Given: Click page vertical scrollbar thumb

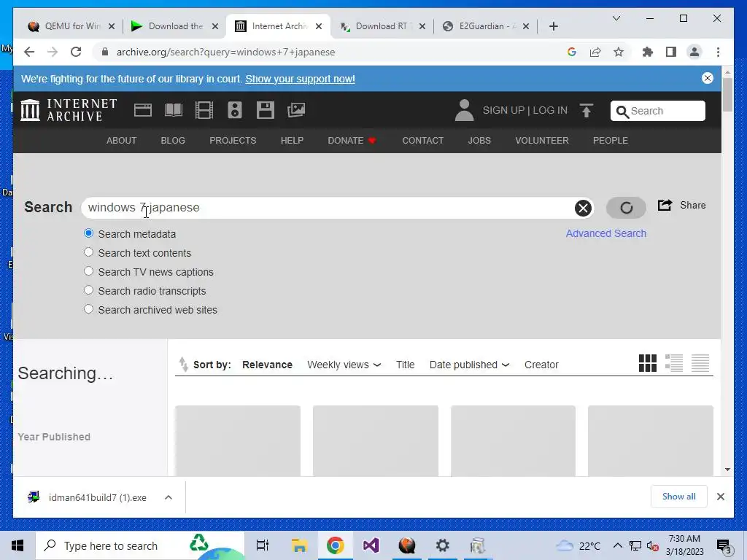Looking at the screenshot, I should click(x=727, y=94).
